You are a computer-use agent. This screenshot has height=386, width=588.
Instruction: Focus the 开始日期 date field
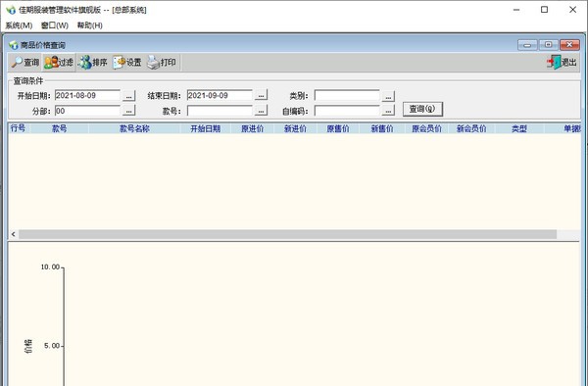(x=87, y=96)
